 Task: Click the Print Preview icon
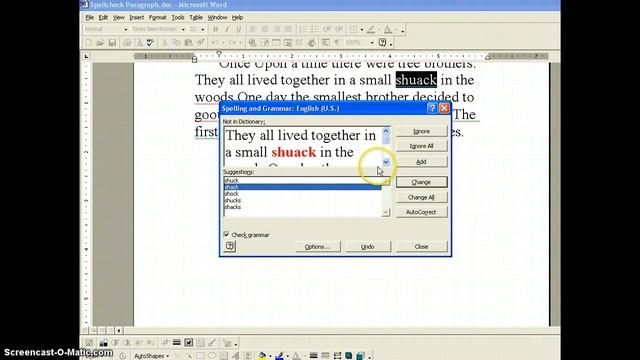[138, 42]
